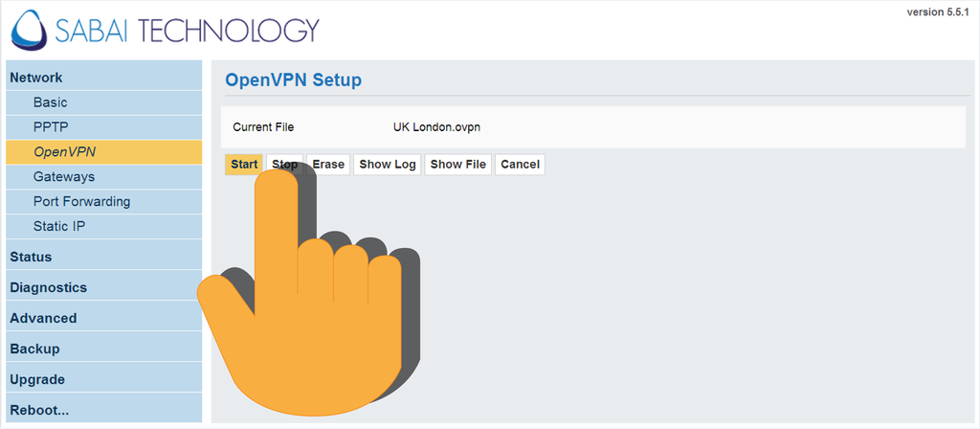Click the Show Log button
This screenshot has height=429, width=980.
click(388, 165)
